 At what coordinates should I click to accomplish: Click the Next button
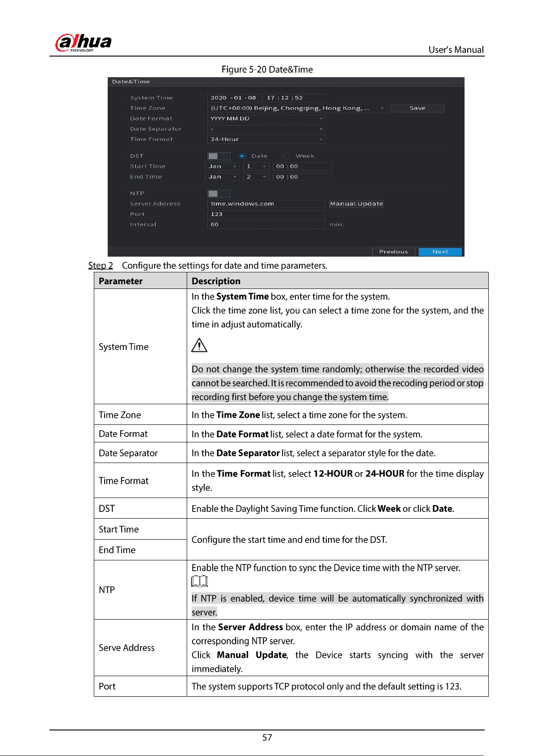tap(440, 252)
